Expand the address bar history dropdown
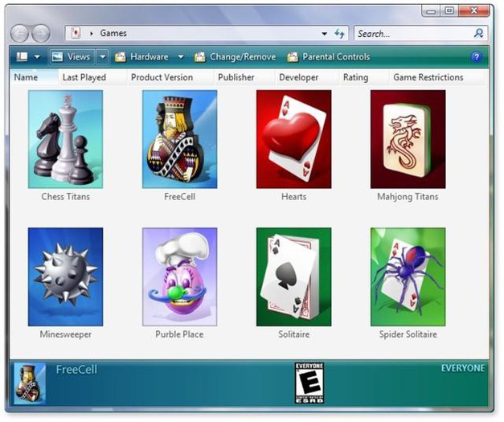The height and width of the screenshot is (422, 504). 325,34
